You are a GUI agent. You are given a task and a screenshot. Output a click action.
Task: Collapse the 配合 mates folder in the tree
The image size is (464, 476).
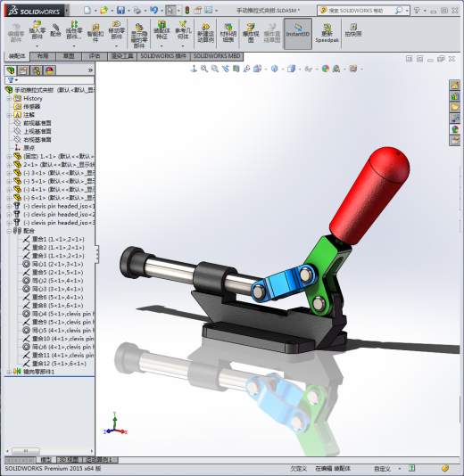coord(9,231)
